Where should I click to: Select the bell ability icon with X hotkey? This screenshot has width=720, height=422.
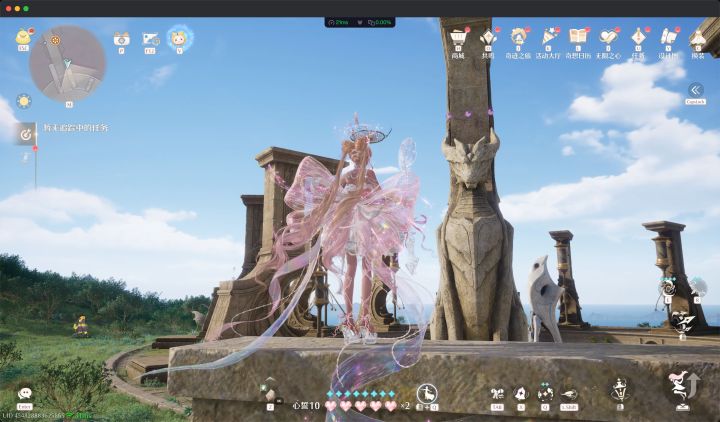click(521, 394)
